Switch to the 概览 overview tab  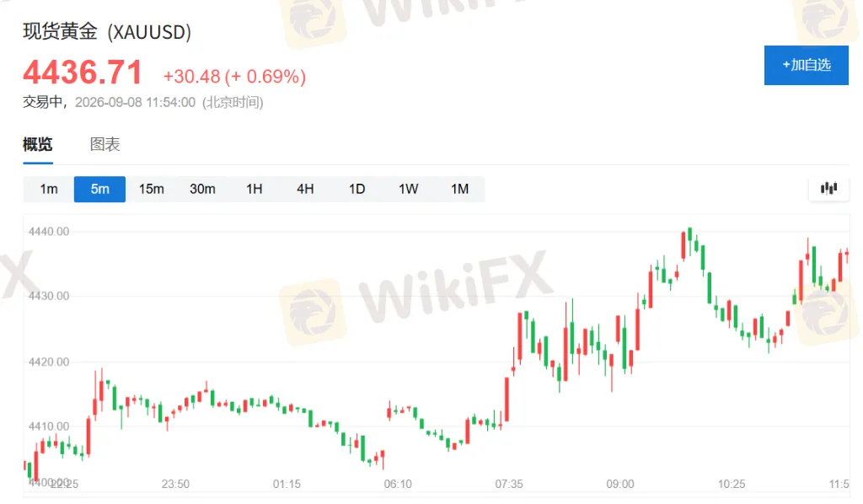[37, 145]
